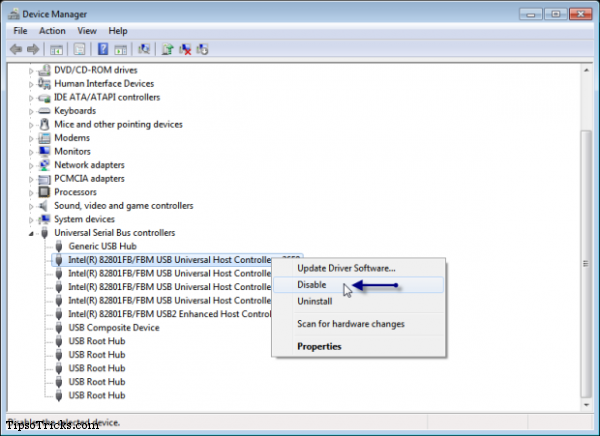Toggle the action pane toolbar icon

click(121, 49)
